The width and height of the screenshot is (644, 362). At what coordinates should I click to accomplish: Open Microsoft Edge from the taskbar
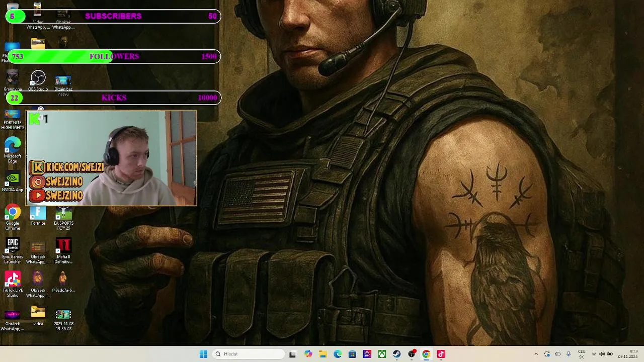tap(338, 354)
